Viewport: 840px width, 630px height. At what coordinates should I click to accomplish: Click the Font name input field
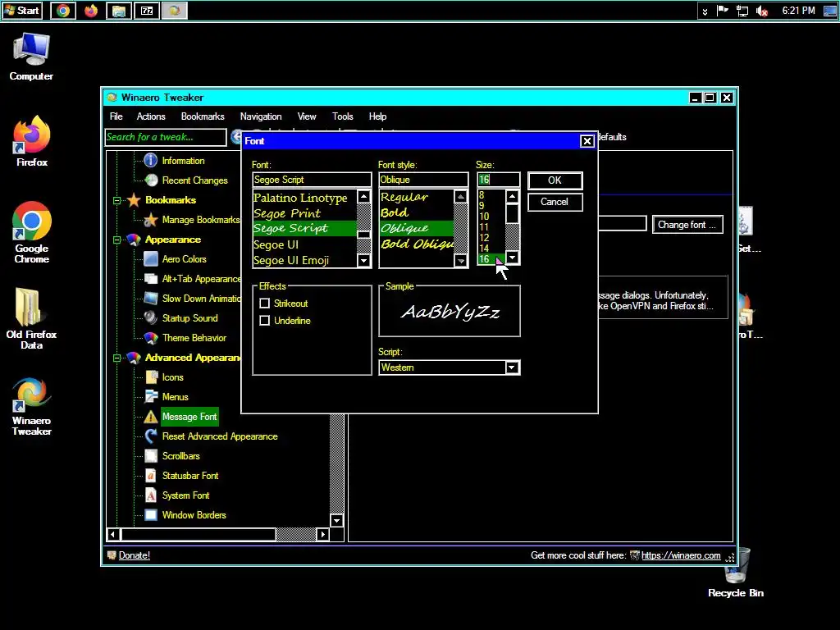[x=312, y=180]
